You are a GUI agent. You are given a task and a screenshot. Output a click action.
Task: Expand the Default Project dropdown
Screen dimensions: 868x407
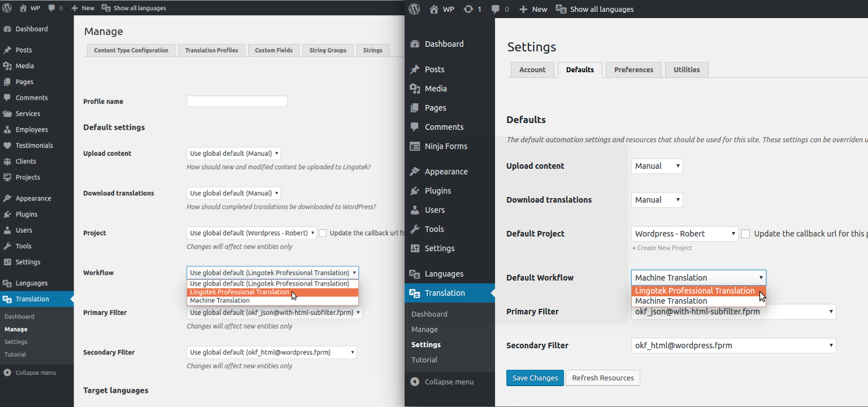tap(684, 234)
